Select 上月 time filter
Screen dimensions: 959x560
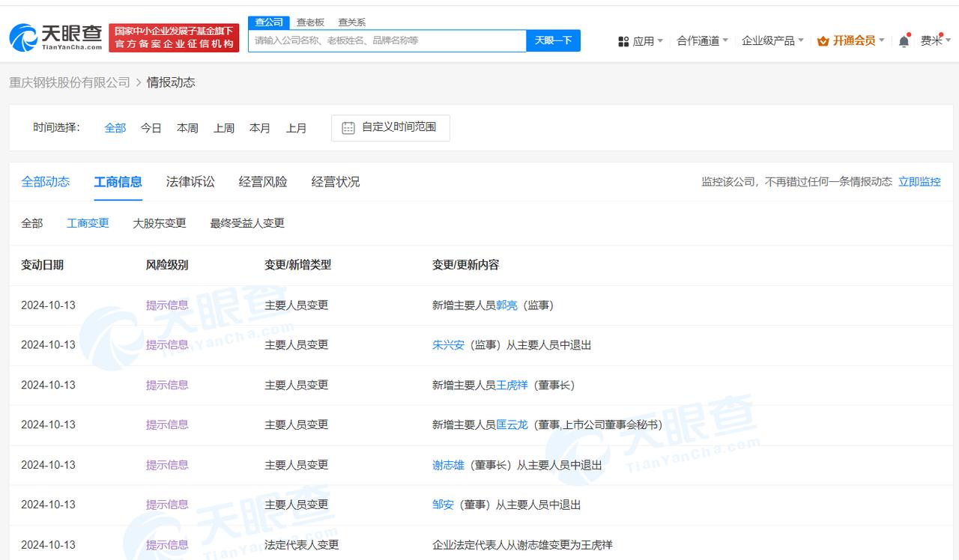click(x=296, y=128)
